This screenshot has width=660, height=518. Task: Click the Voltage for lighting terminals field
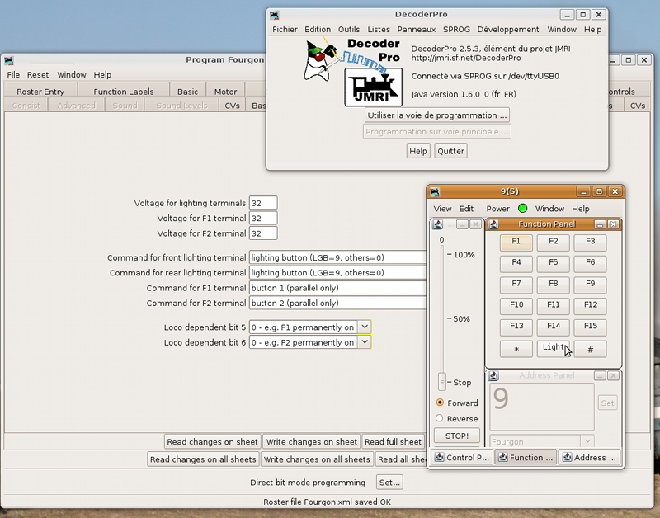coord(263,203)
